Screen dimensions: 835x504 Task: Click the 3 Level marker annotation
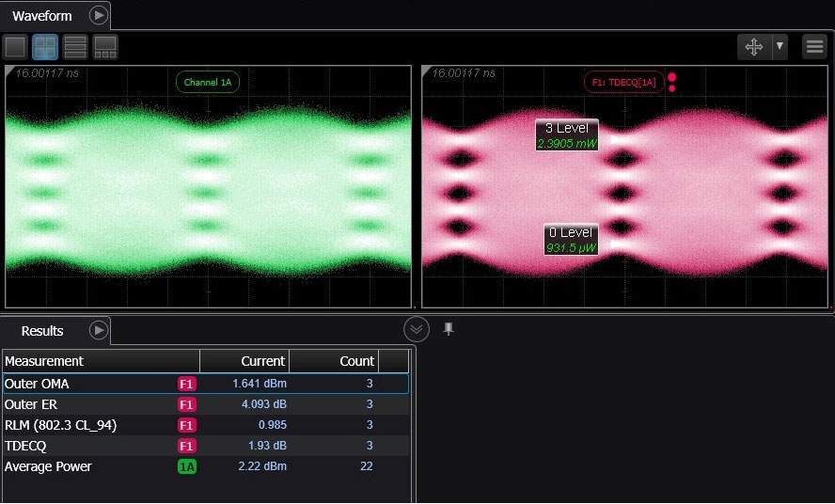click(567, 135)
